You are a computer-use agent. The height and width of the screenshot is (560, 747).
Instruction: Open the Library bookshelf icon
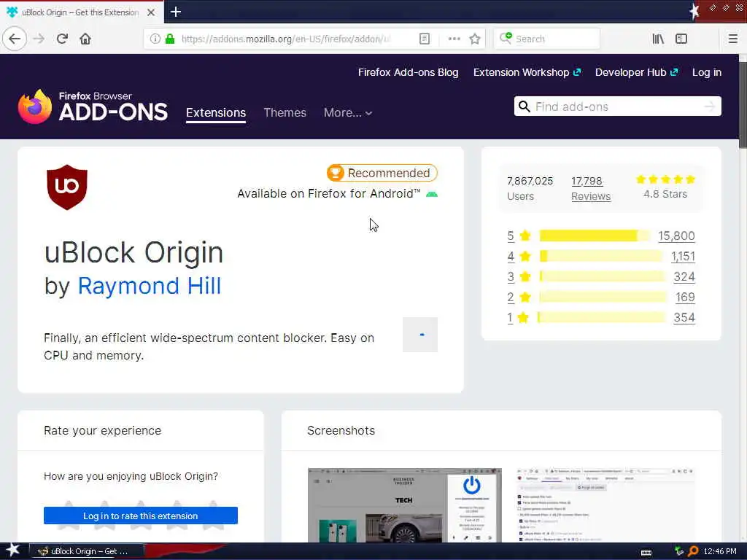coord(658,39)
